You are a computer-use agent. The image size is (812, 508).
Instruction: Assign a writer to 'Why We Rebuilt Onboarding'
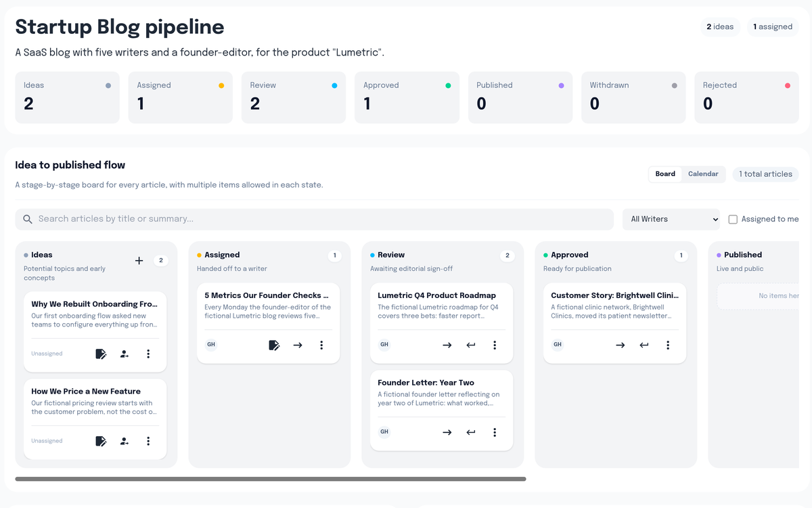click(x=125, y=354)
